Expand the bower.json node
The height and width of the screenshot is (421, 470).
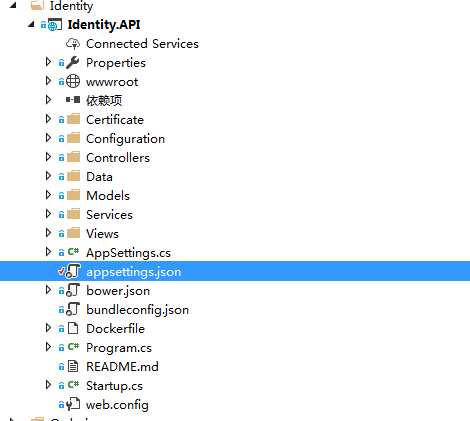click(48, 290)
